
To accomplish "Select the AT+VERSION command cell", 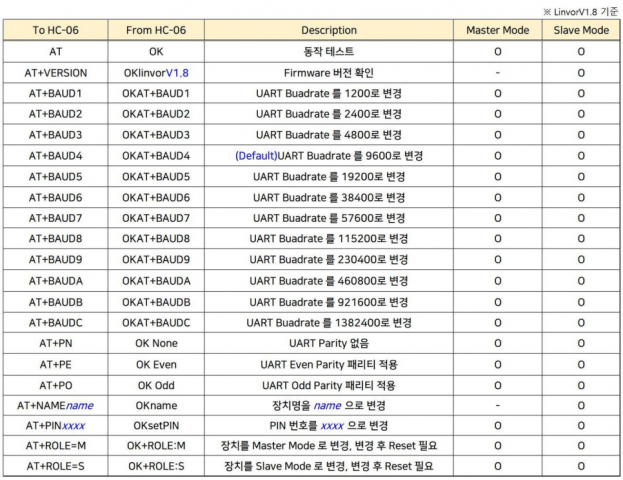I will [x=59, y=73].
